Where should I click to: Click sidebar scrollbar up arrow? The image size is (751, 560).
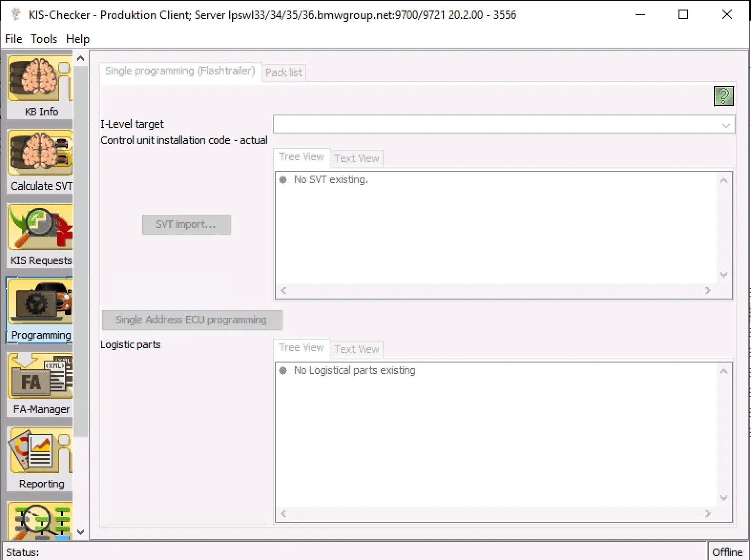pos(81,59)
